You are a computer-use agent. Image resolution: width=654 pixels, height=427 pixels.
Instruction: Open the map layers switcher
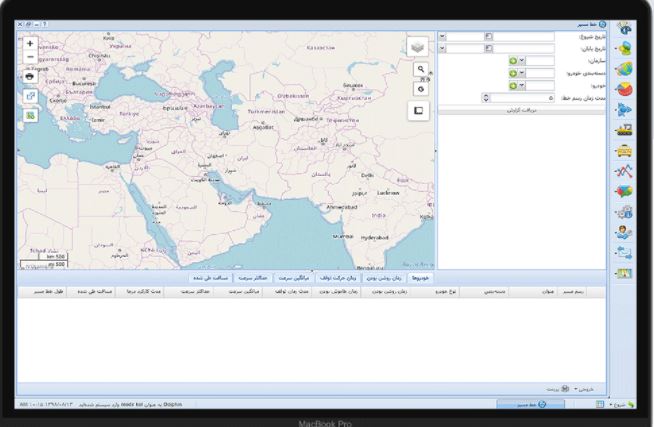(x=417, y=47)
